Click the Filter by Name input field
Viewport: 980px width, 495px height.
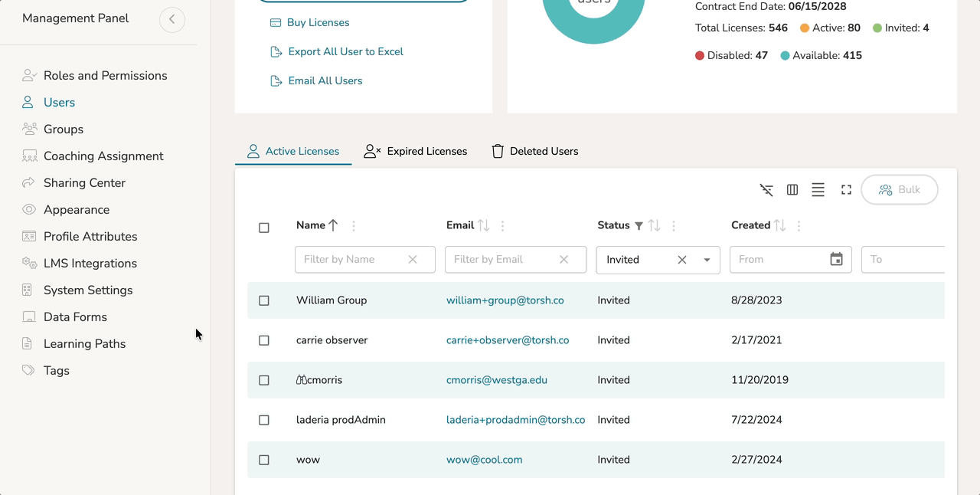point(351,260)
